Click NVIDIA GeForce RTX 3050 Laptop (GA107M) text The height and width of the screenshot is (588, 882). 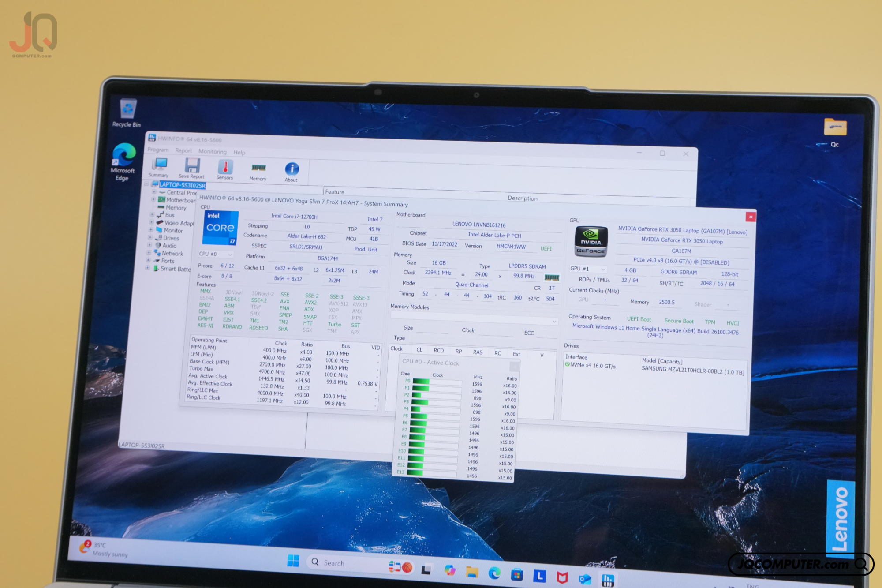click(x=683, y=230)
